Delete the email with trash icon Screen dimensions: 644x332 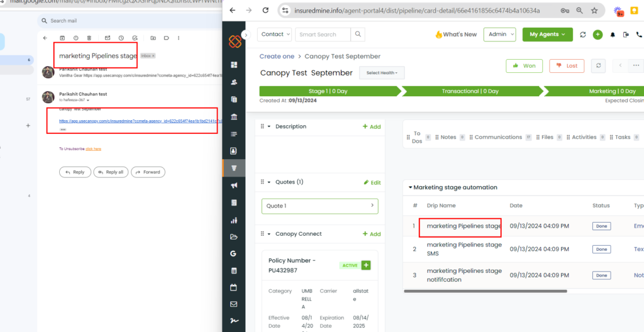[89, 38]
